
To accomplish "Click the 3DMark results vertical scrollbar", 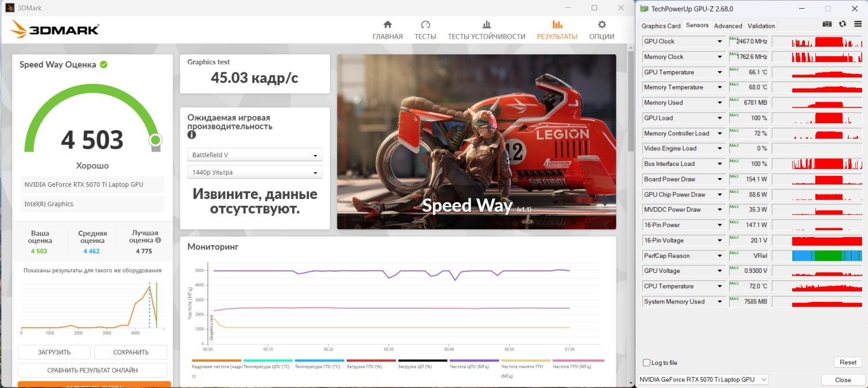I will [x=630, y=104].
